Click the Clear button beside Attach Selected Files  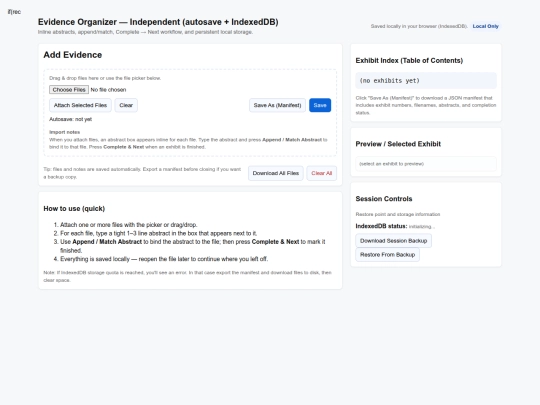pos(126,105)
